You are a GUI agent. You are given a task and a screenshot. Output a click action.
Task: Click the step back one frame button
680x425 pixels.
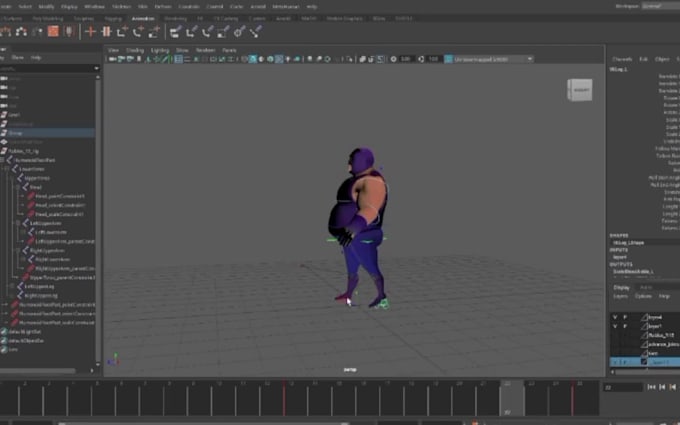click(662, 387)
